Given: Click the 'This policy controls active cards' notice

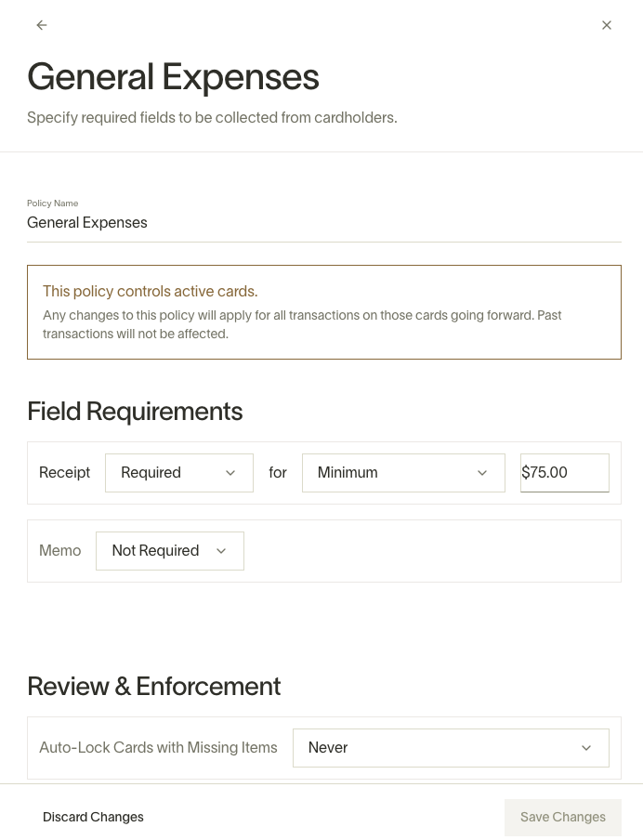Looking at the screenshot, I should [x=324, y=312].
